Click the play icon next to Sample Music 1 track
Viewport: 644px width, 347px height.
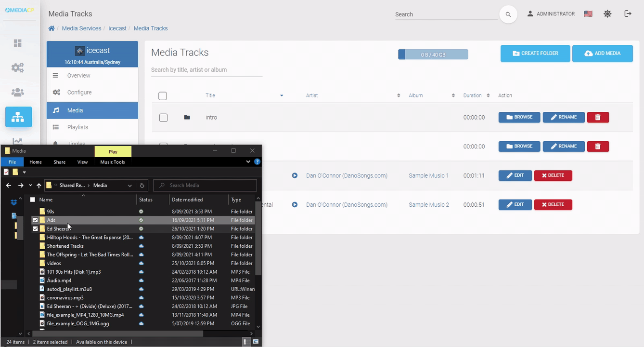[x=294, y=175]
